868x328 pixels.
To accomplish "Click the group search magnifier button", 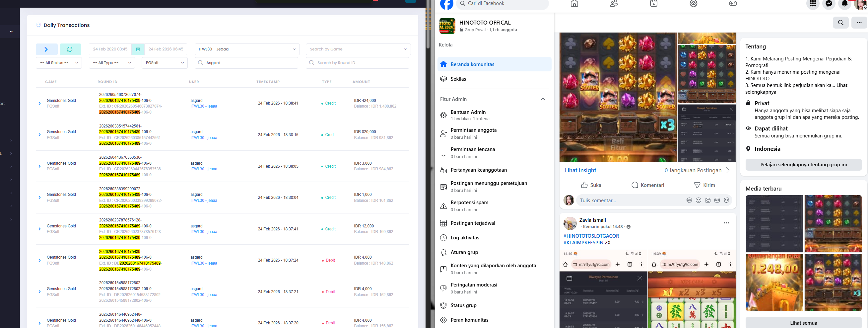I will coord(841,23).
